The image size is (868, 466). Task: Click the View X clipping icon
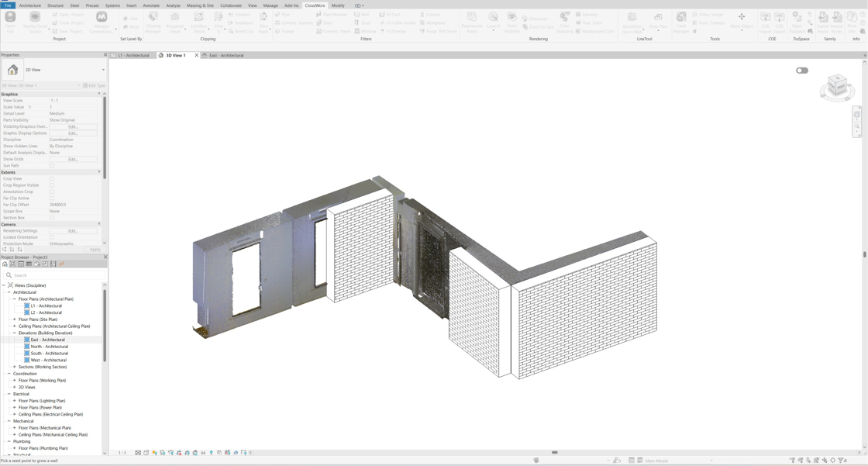click(219, 22)
